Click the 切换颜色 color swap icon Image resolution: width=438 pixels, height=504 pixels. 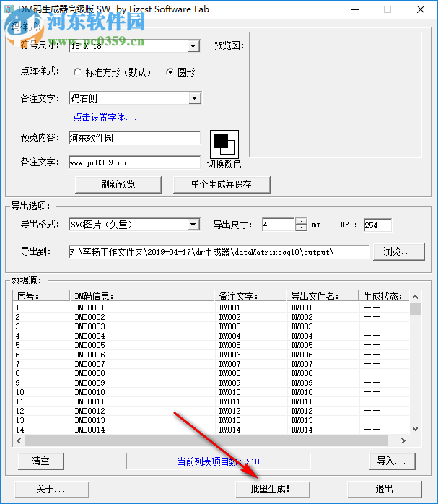click(224, 144)
